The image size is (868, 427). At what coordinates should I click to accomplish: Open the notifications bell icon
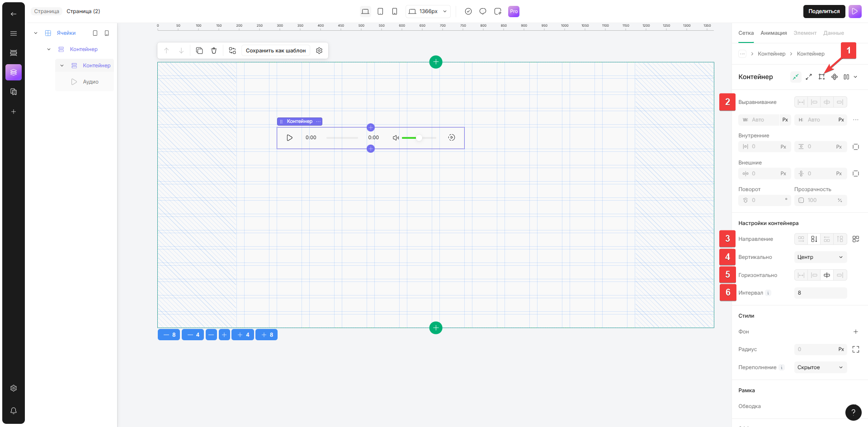14,411
